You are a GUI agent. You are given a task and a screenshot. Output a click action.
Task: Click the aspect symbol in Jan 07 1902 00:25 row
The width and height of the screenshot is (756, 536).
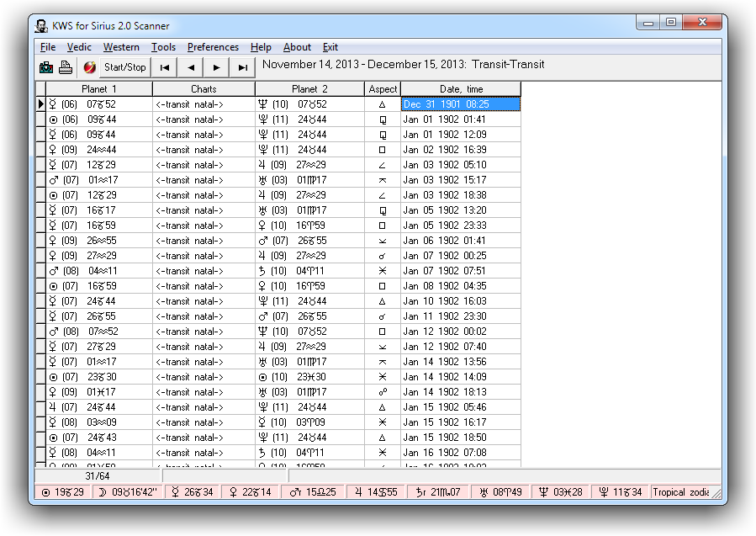(383, 256)
